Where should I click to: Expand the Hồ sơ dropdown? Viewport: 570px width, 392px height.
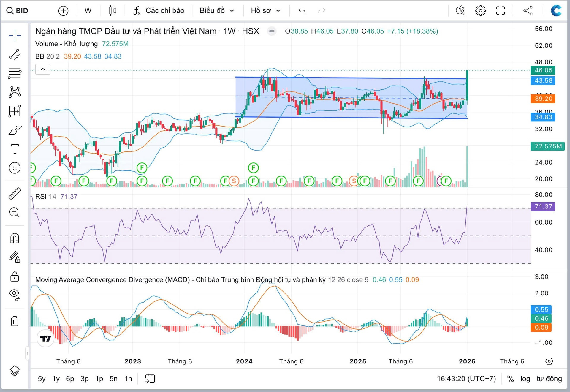(x=266, y=11)
